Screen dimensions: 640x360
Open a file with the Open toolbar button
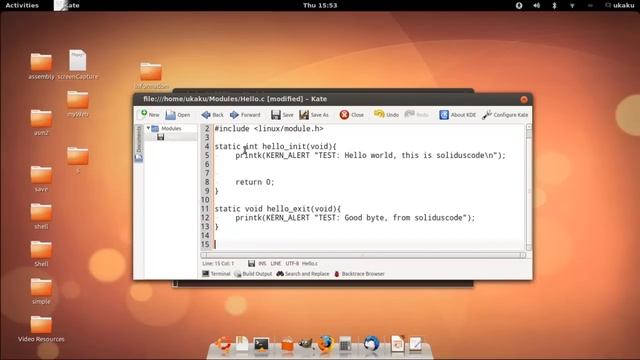tap(178, 115)
